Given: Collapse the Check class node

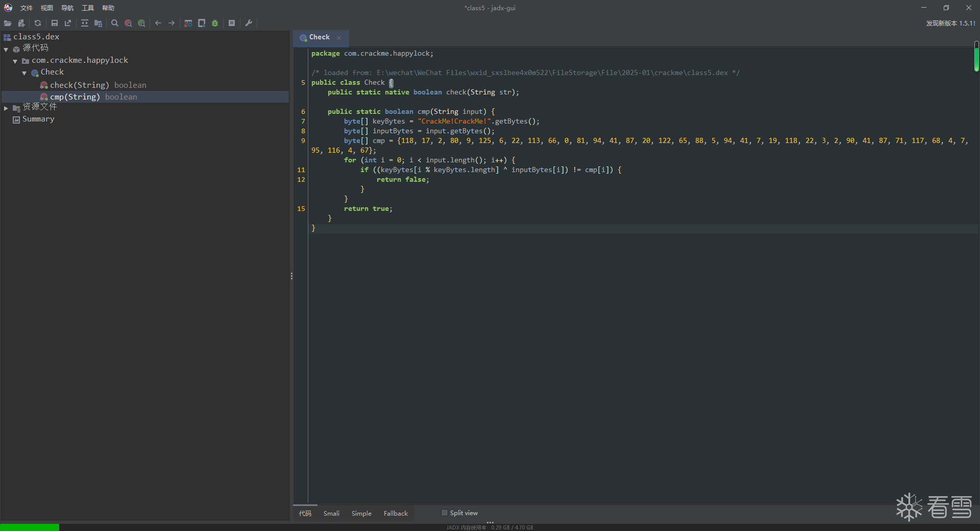Looking at the screenshot, I should pyautogui.click(x=24, y=73).
